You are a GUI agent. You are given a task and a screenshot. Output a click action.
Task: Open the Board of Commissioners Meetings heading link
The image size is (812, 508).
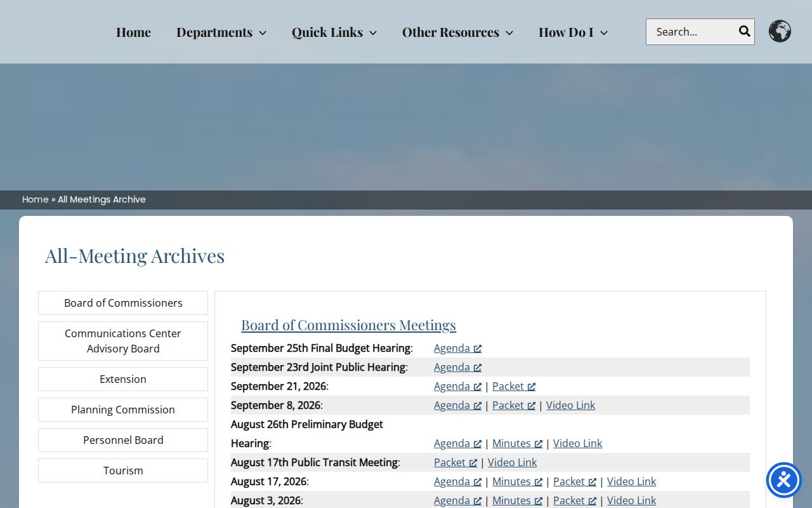348,325
